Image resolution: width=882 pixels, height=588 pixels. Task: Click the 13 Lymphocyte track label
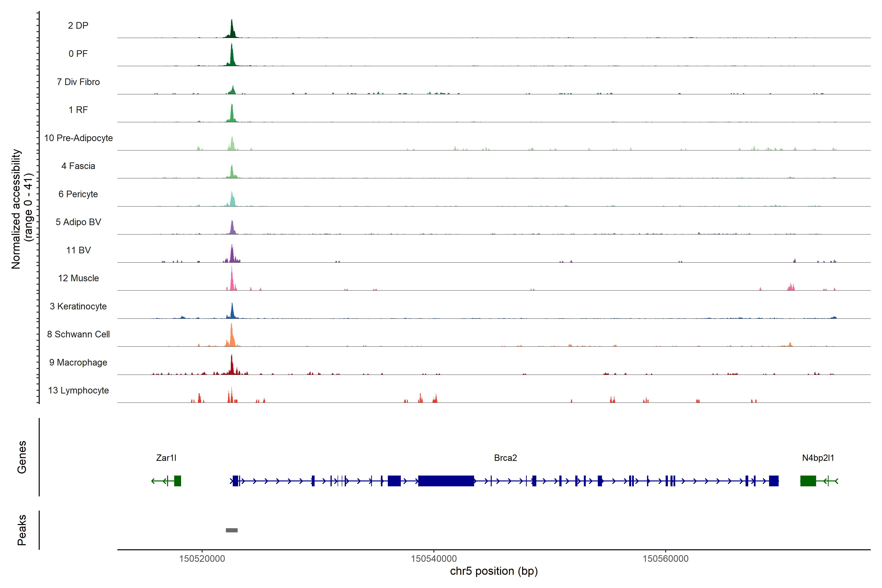tap(78, 390)
